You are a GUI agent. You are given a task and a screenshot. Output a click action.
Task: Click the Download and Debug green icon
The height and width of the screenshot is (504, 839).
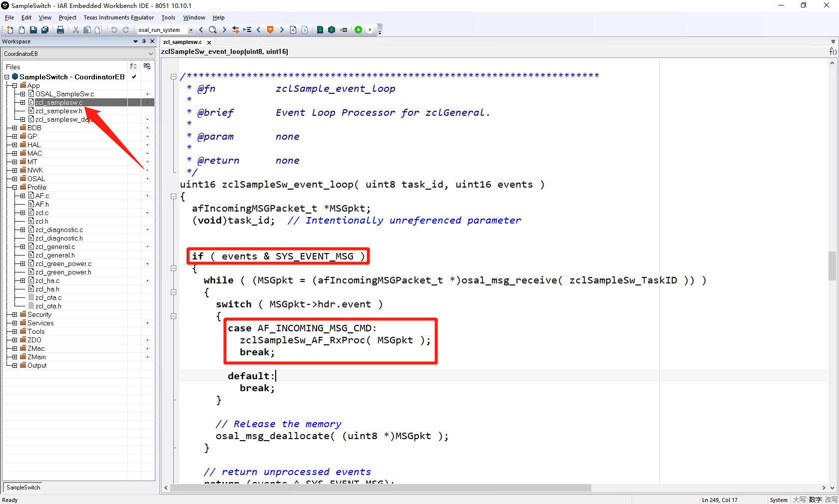tap(358, 30)
